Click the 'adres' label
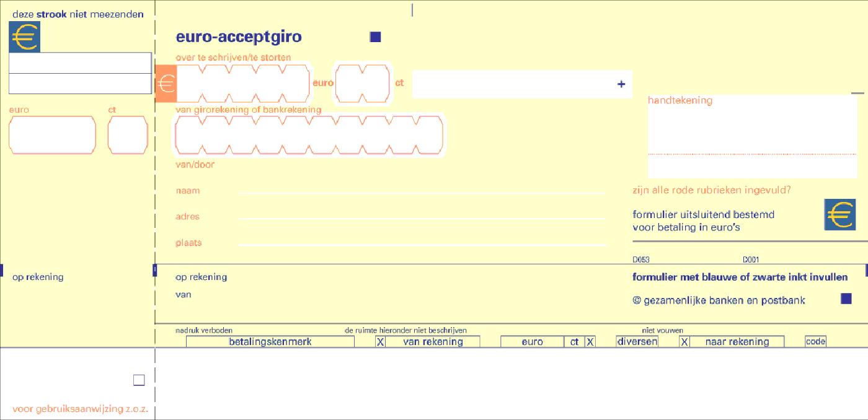This screenshot has width=868, height=420. 188,217
